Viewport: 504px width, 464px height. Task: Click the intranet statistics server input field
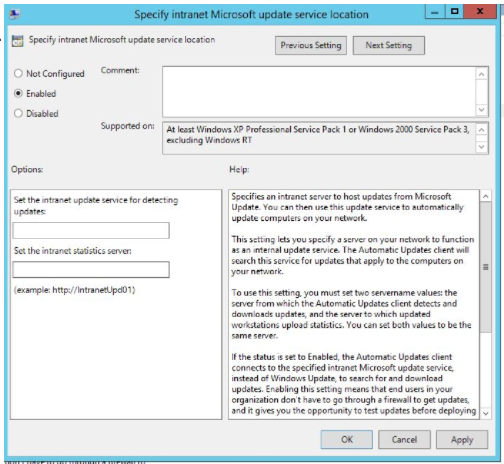(91, 269)
